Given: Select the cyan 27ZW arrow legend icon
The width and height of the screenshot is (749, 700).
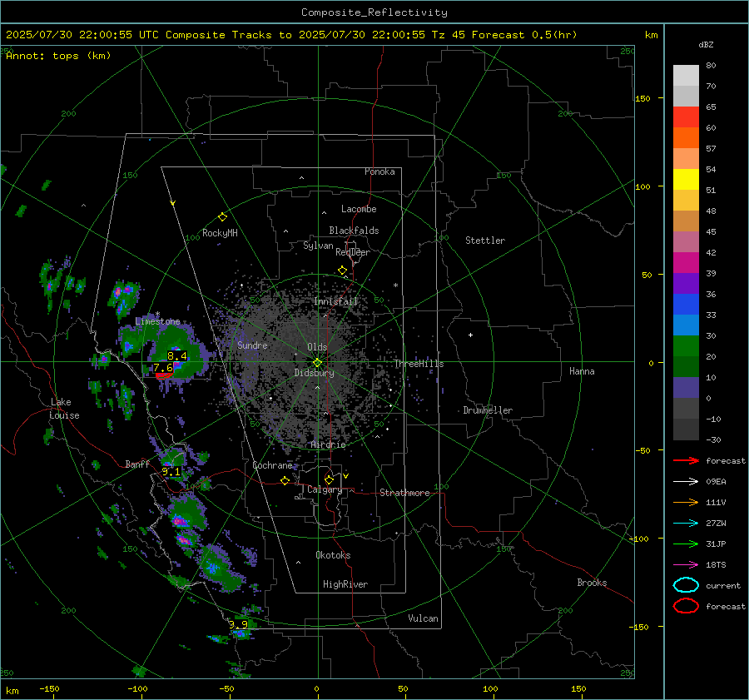Looking at the screenshot, I should coord(686,524).
